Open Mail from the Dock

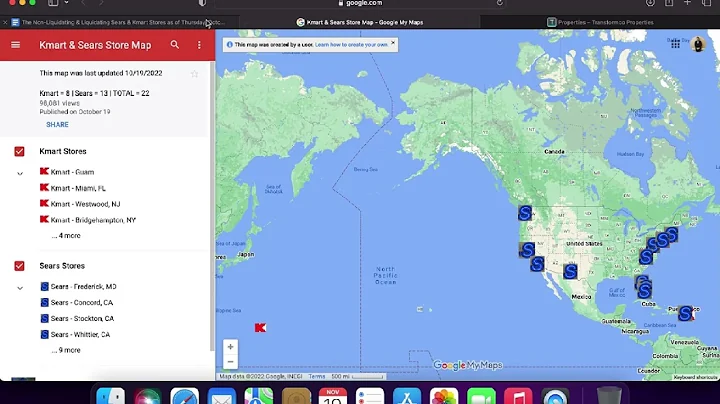pos(222,397)
